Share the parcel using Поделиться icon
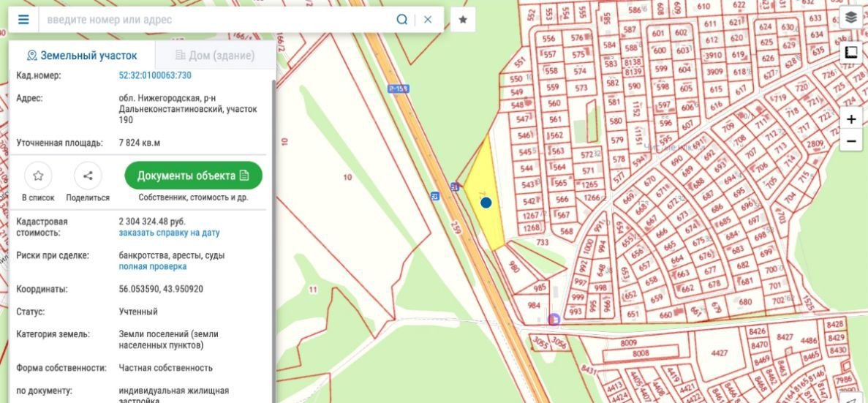 [88, 176]
